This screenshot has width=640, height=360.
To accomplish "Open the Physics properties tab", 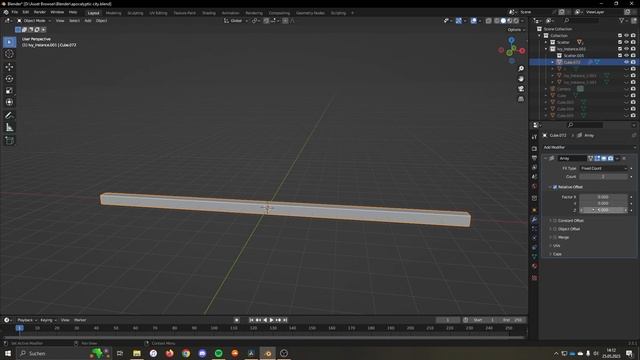I will click(x=534, y=238).
